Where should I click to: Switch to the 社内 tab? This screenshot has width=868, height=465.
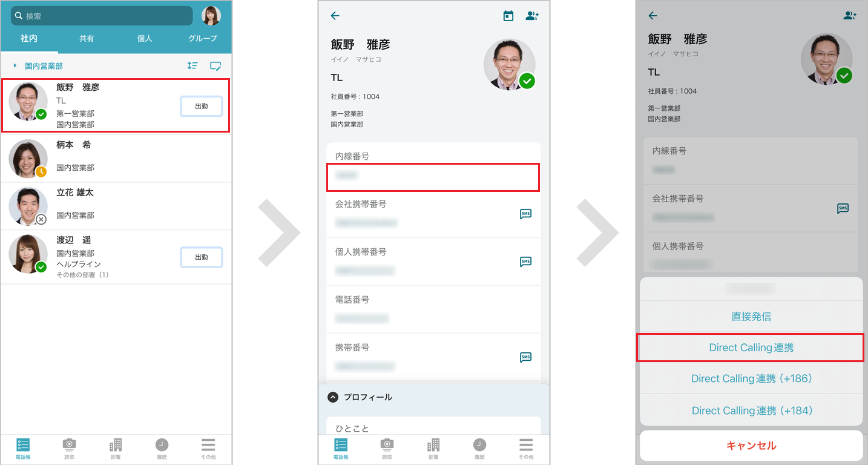pyautogui.click(x=29, y=39)
